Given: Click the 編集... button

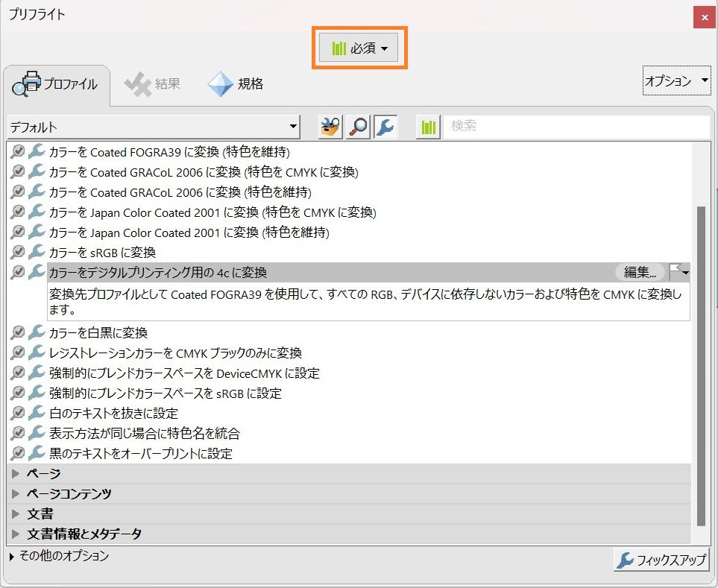Looking at the screenshot, I should 640,272.
